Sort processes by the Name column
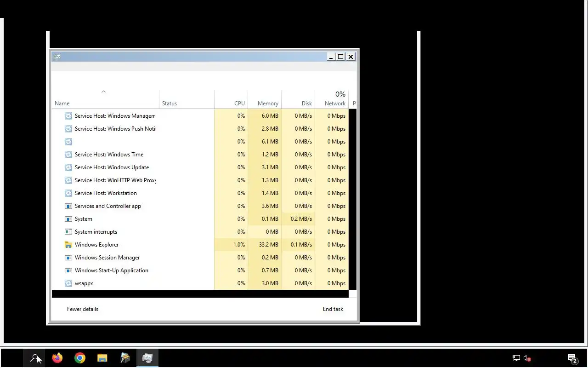 pos(62,103)
